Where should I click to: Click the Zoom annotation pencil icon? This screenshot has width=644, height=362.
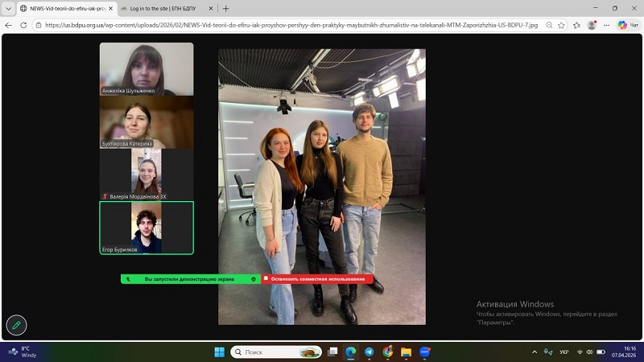coord(16,325)
